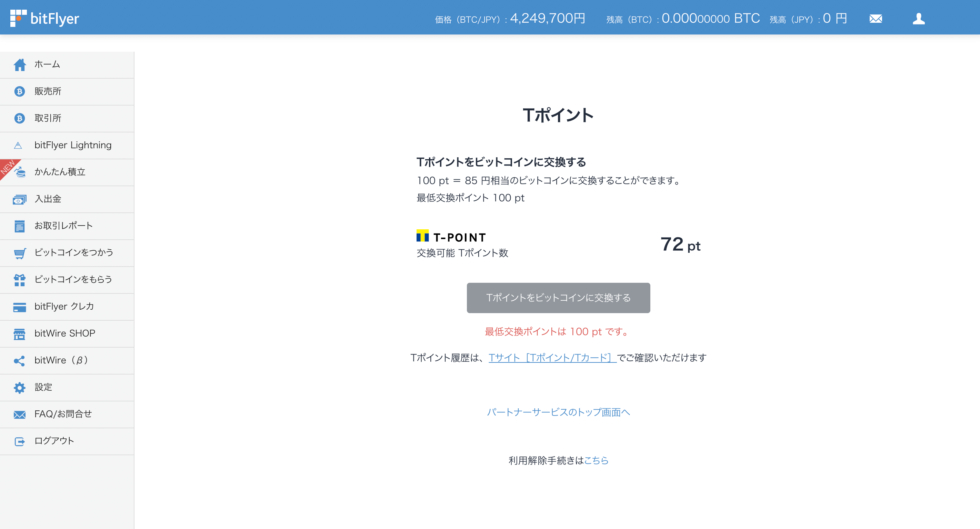Open bitFlyer クレカ menu item
The height and width of the screenshot is (529, 980).
[67, 307]
